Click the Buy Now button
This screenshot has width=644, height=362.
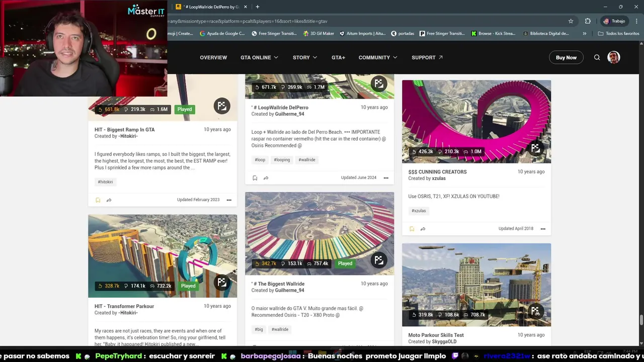566,57
